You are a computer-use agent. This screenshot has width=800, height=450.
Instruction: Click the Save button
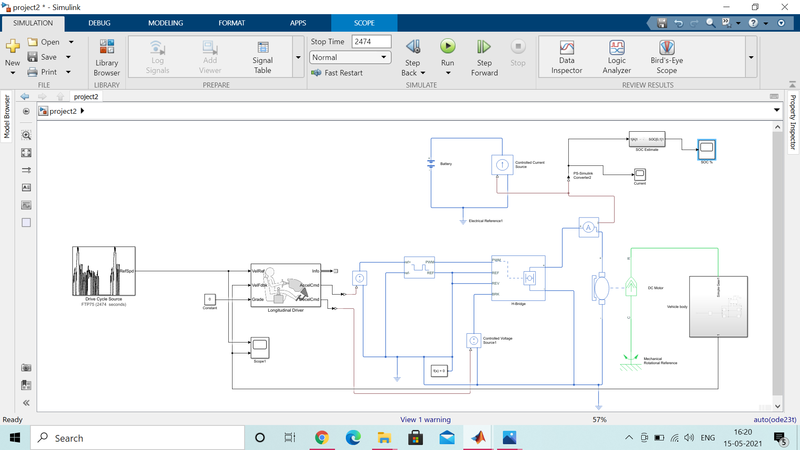42,57
